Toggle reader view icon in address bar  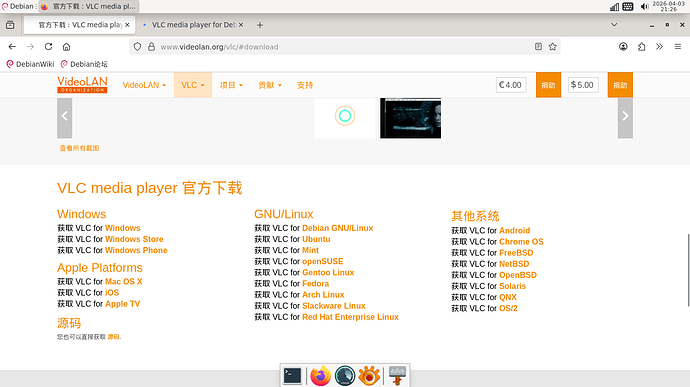click(x=538, y=47)
